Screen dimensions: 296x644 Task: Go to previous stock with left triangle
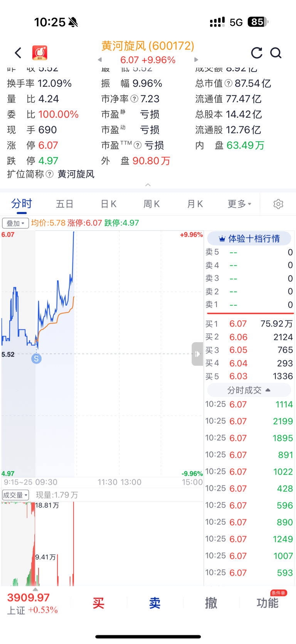click(x=100, y=60)
